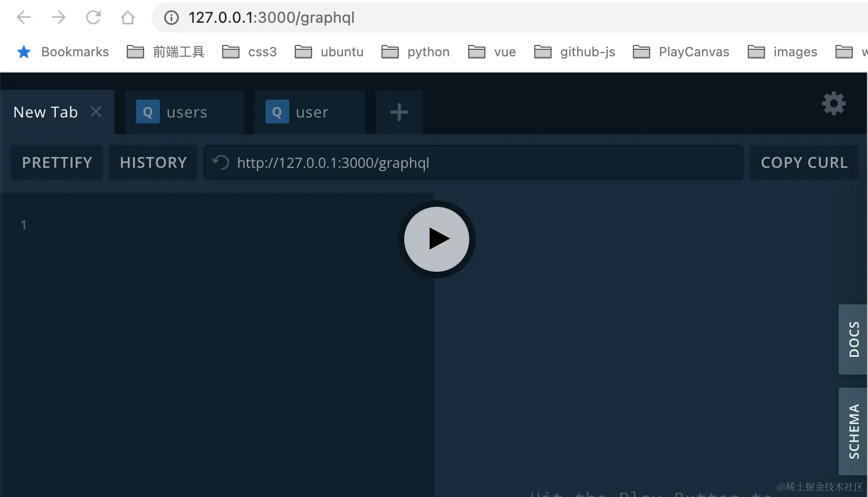Image resolution: width=868 pixels, height=497 pixels.
Task: Close the New Tab tab
Action: tap(96, 112)
